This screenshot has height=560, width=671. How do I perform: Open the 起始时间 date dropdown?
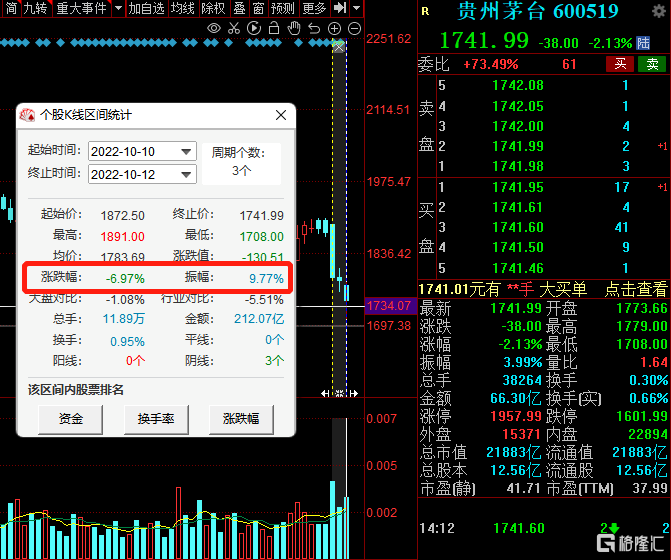[x=186, y=151]
